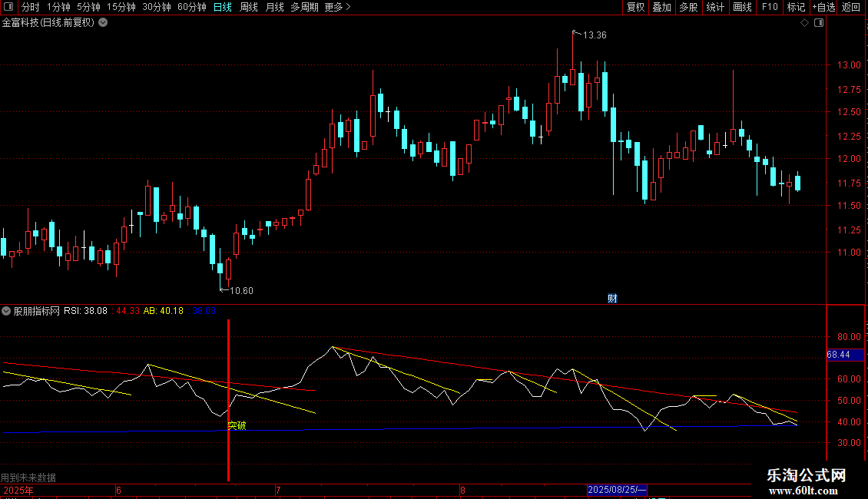Switch to 分时 intraday view
This screenshot has height=499, width=868.
point(31,7)
